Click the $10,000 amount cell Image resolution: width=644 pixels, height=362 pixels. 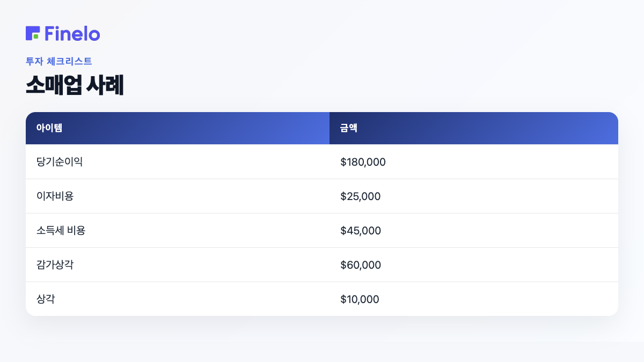(x=360, y=299)
